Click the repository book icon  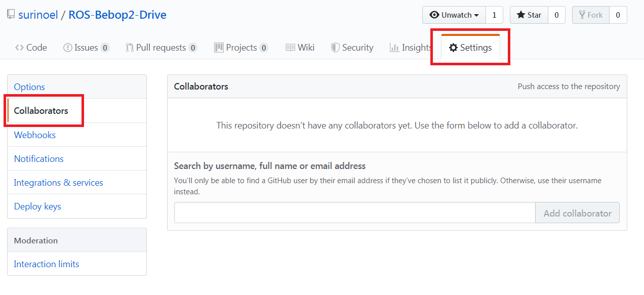tap(11, 15)
